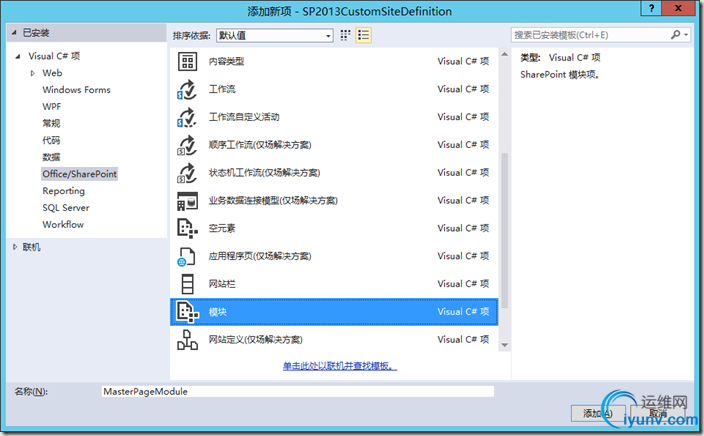Viewport: 704px width, 436px height.
Task: Click the search magnifier icon
Action: coord(676,35)
